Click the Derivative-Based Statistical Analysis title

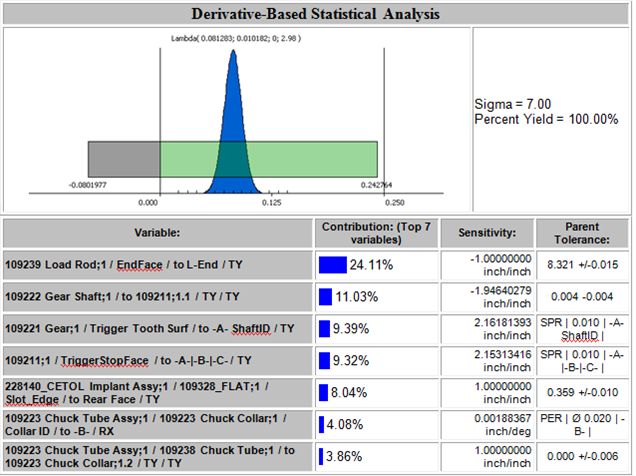pyautogui.click(x=317, y=14)
